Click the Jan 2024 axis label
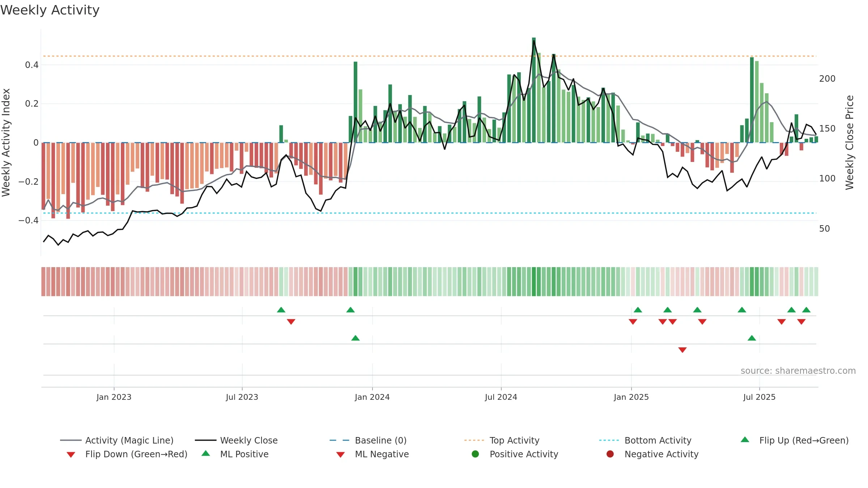The height and width of the screenshot is (488, 868). (x=372, y=397)
